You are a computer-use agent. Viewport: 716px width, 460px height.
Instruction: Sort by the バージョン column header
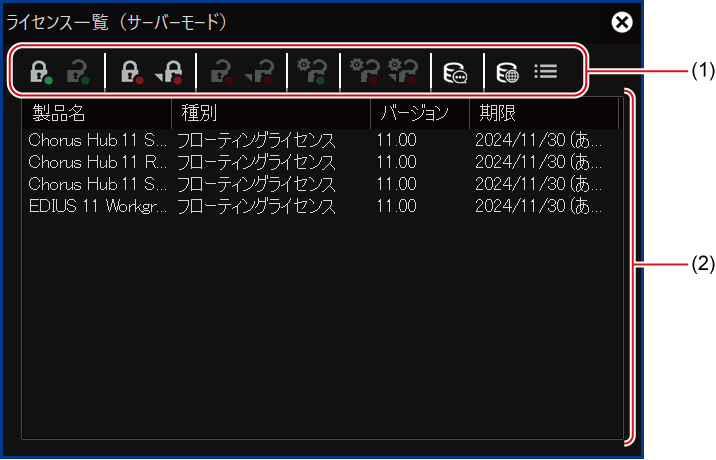(x=420, y=113)
